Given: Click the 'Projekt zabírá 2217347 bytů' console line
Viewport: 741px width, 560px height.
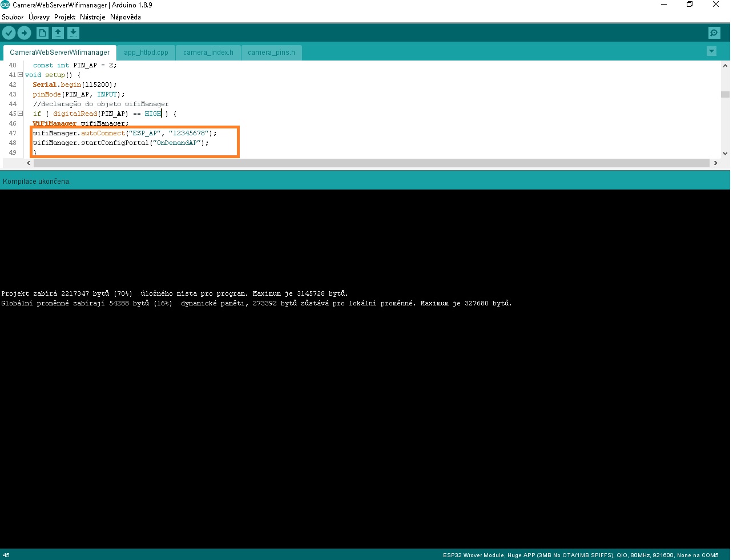Looking at the screenshot, I should pyautogui.click(x=175, y=293).
